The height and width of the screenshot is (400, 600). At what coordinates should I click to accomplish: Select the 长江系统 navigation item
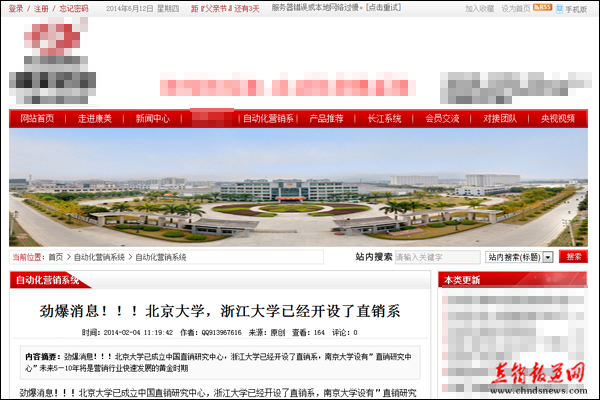pyautogui.click(x=384, y=119)
